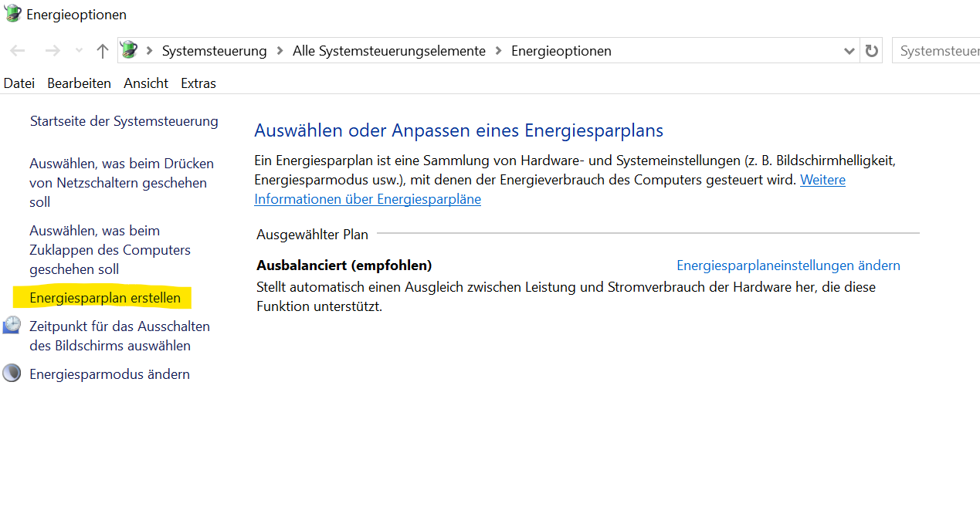Image resolution: width=980 pixels, height=524 pixels.
Task: Go forward with the right arrow button
Action: point(53,51)
